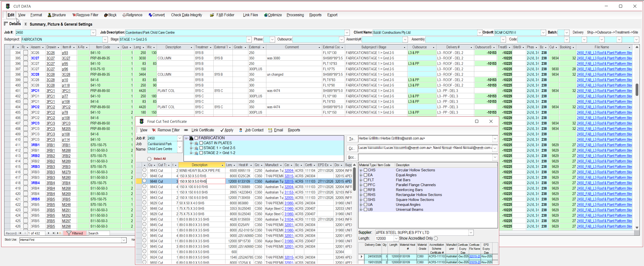
Task: Click the CUT DATA traffic light app icon
Action: (x=8, y=6)
